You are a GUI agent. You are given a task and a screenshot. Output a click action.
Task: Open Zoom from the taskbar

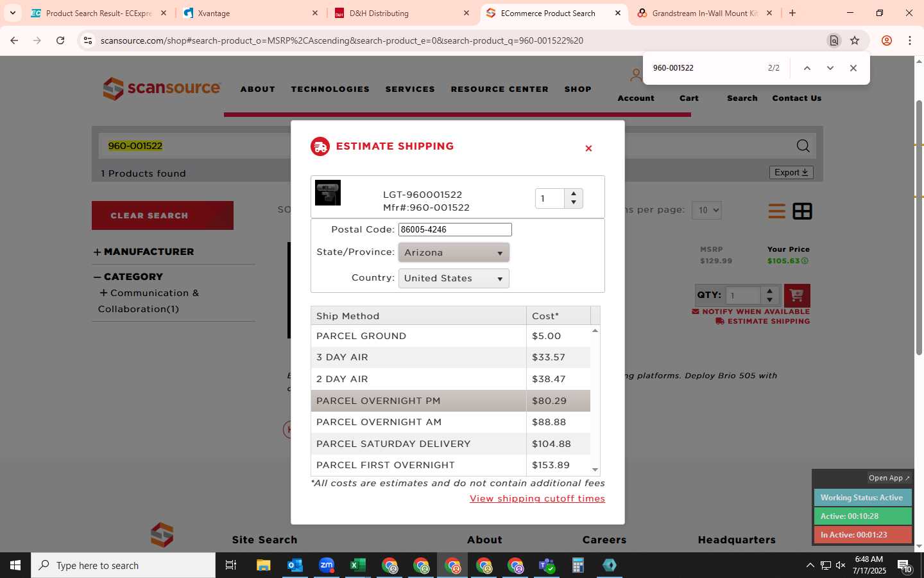(x=327, y=565)
